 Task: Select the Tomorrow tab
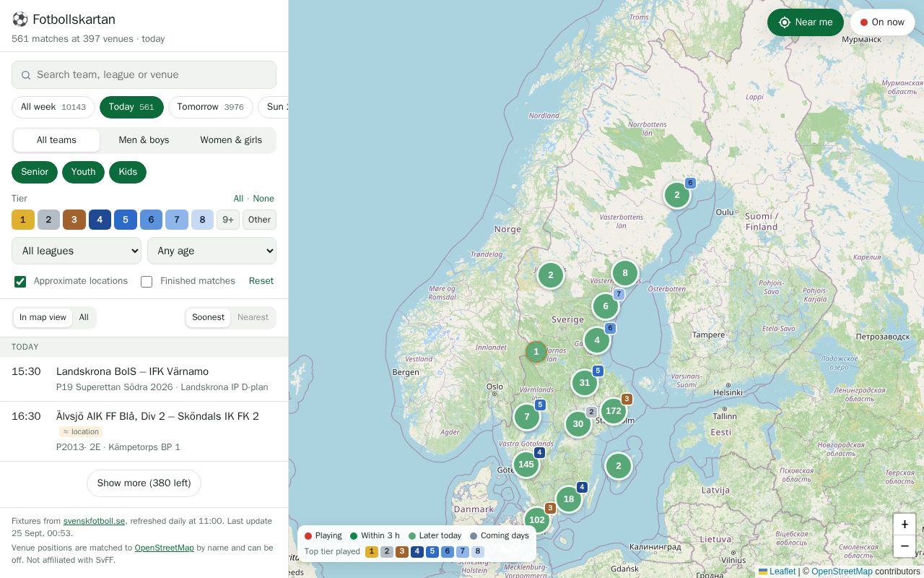(211, 107)
